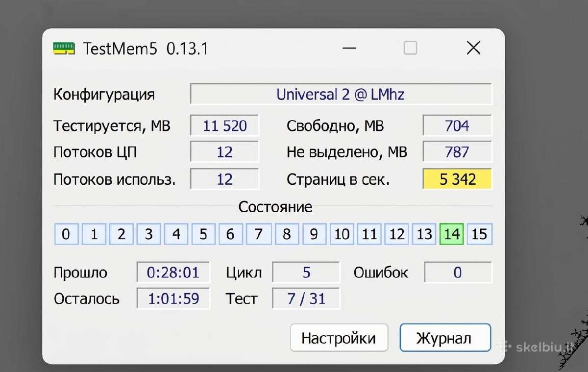Click the 704 free memory value
This screenshot has height=372, width=588.
click(x=457, y=126)
